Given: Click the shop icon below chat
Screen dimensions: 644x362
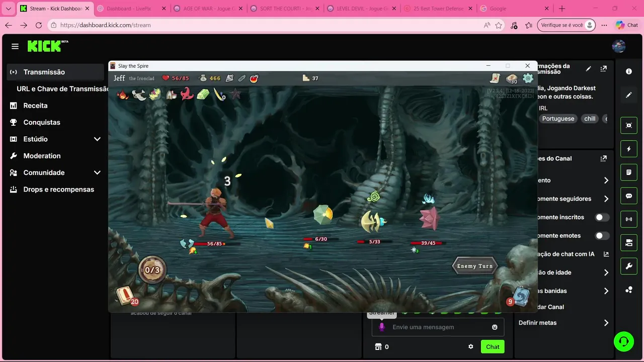Looking at the screenshot, I should pos(378,346).
